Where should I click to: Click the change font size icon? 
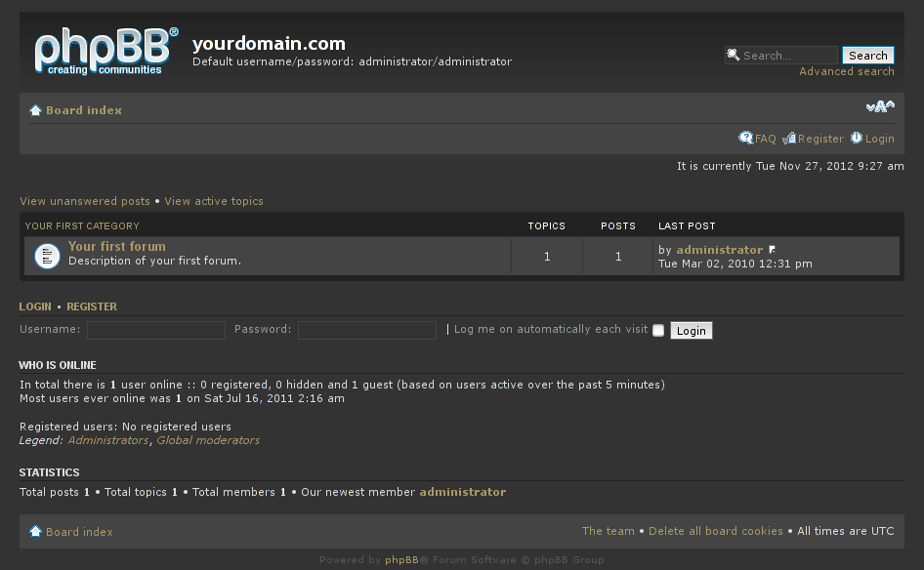pyautogui.click(x=880, y=106)
